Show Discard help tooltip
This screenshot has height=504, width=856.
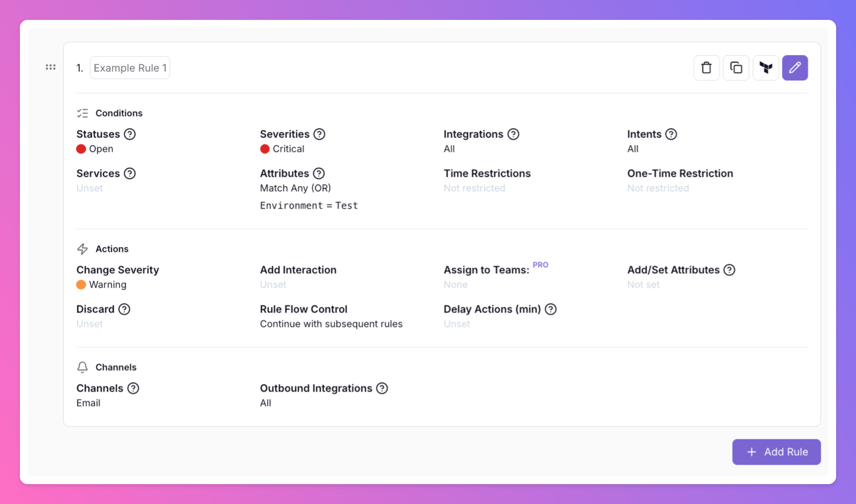coord(124,309)
